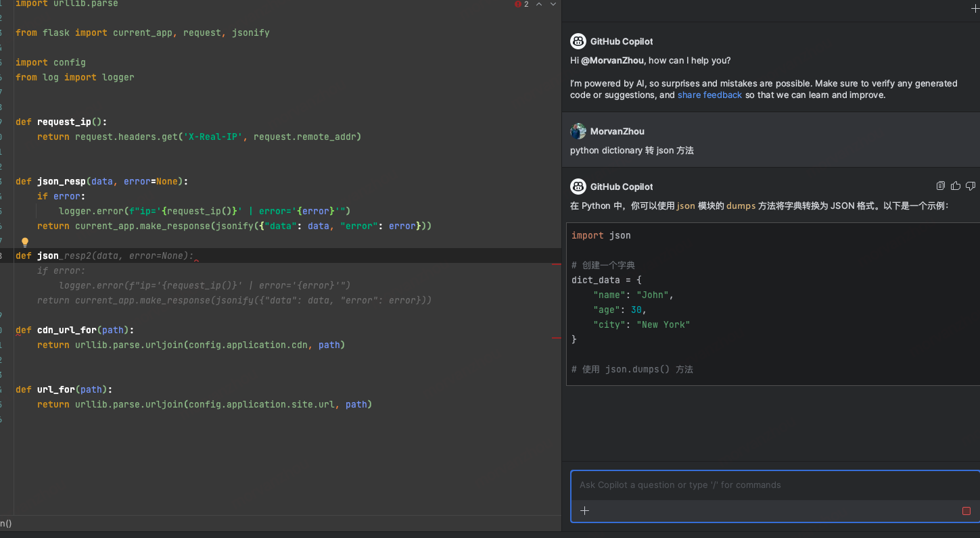
Task: Start new conversation with top-right plus icon
Action: (975, 7)
